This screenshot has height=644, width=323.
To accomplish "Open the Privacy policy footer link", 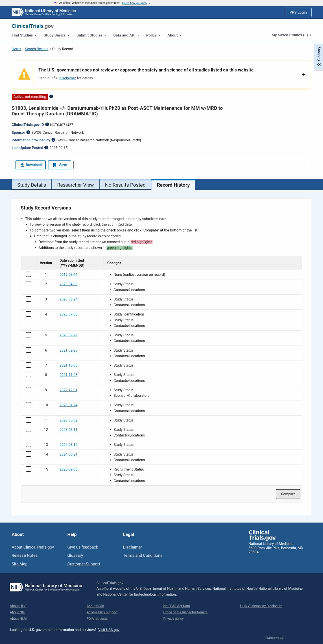I will (173, 618).
